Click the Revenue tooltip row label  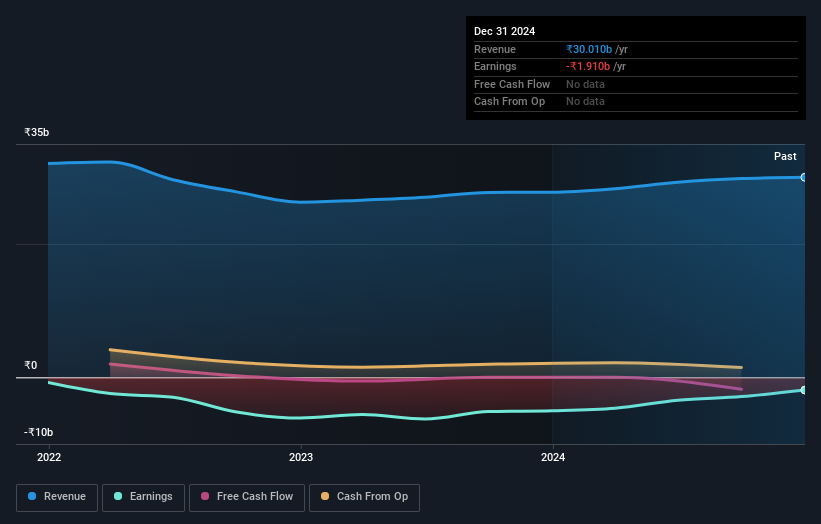click(x=495, y=49)
